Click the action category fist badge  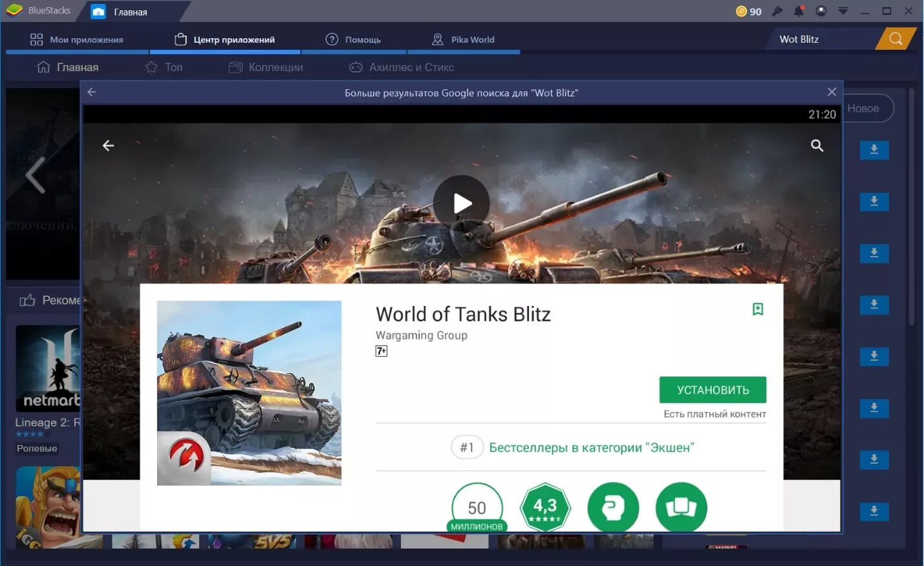[x=613, y=508]
